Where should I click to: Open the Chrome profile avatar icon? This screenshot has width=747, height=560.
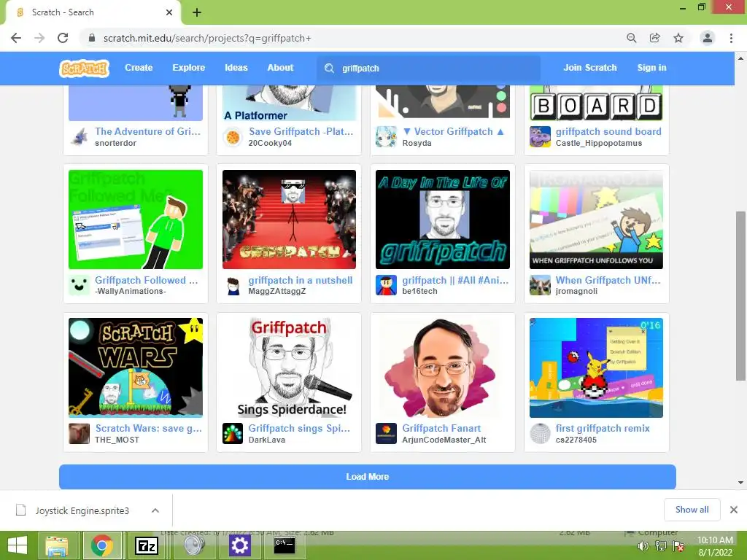click(708, 38)
